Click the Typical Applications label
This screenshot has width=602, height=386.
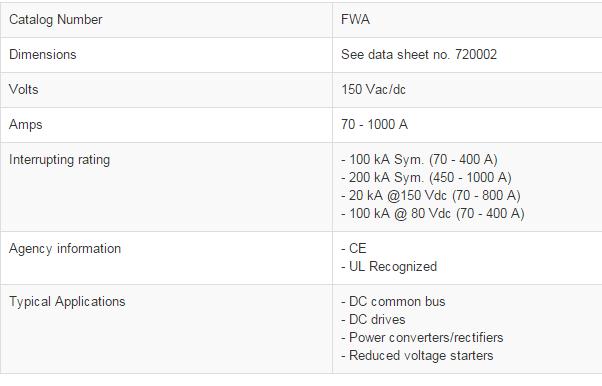point(67,302)
